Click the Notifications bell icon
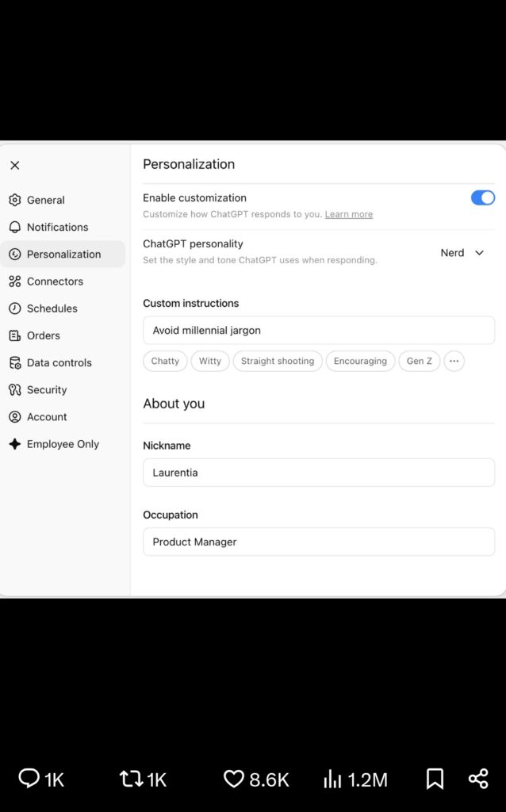The width and height of the screenshot is (506, 812). coord(14,227)
